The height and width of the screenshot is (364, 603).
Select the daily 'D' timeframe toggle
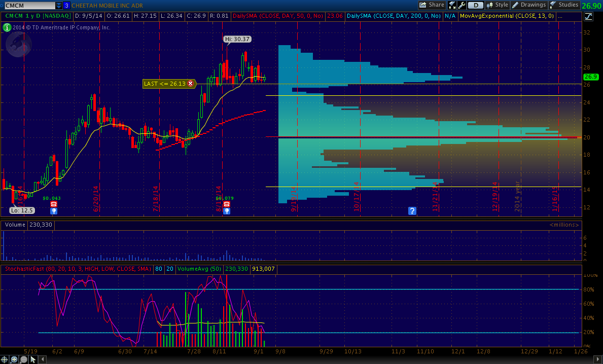(475, 5)
